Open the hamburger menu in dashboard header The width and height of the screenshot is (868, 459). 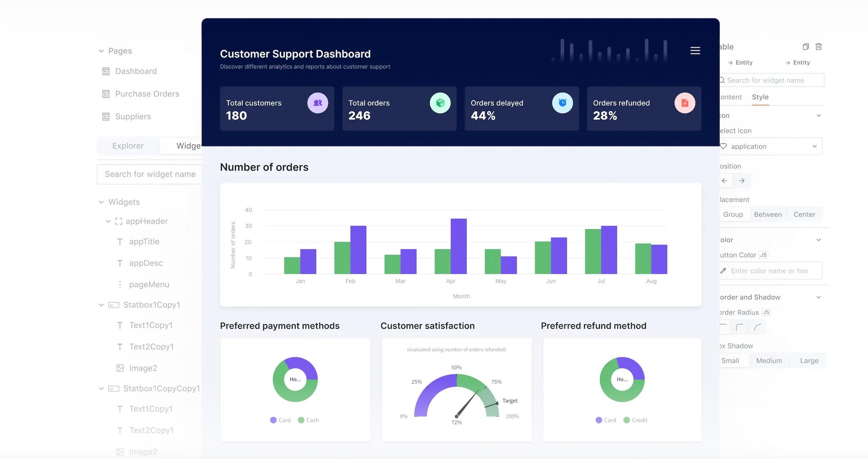(695, 51)
